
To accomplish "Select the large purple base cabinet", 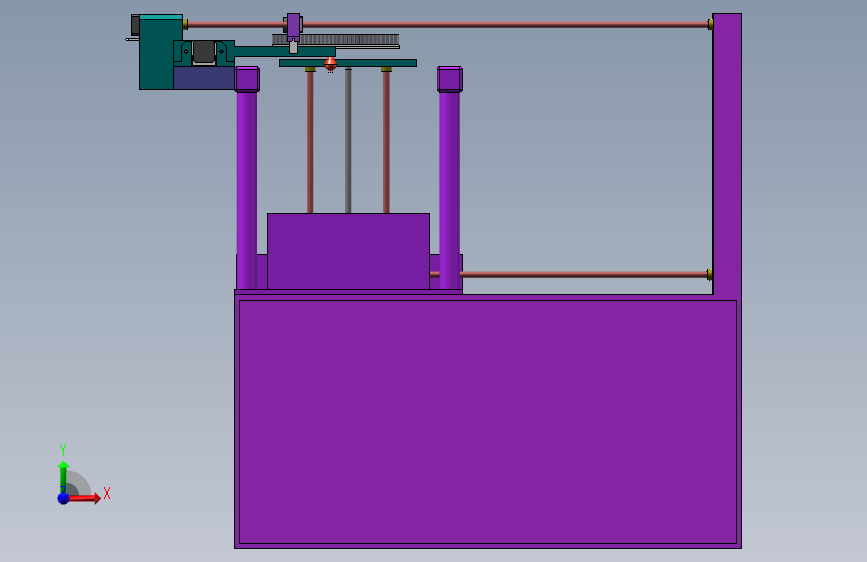I will pyautogui.click(x=487, y=422).
